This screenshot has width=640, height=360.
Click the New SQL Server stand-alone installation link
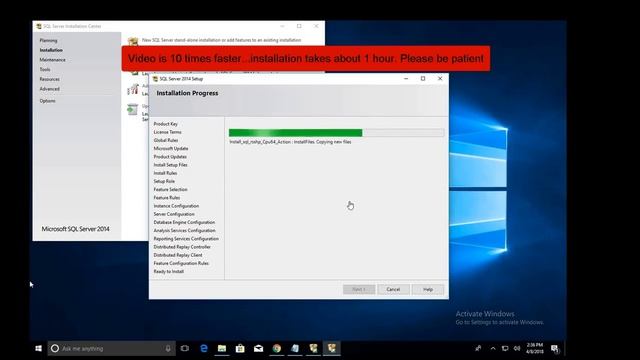pos(221,40)
